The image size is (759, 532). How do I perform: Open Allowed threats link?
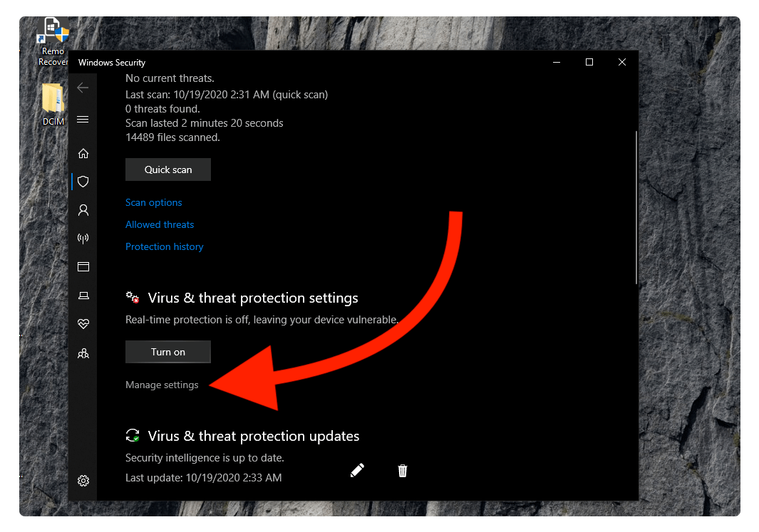159,224
